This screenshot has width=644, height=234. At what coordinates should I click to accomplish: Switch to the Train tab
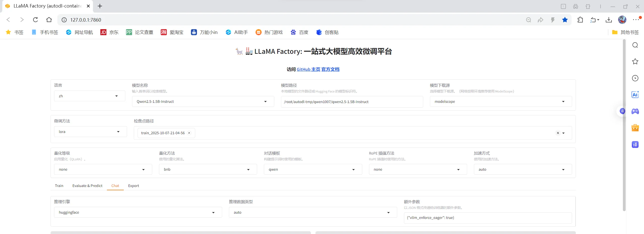pos(59,186)
